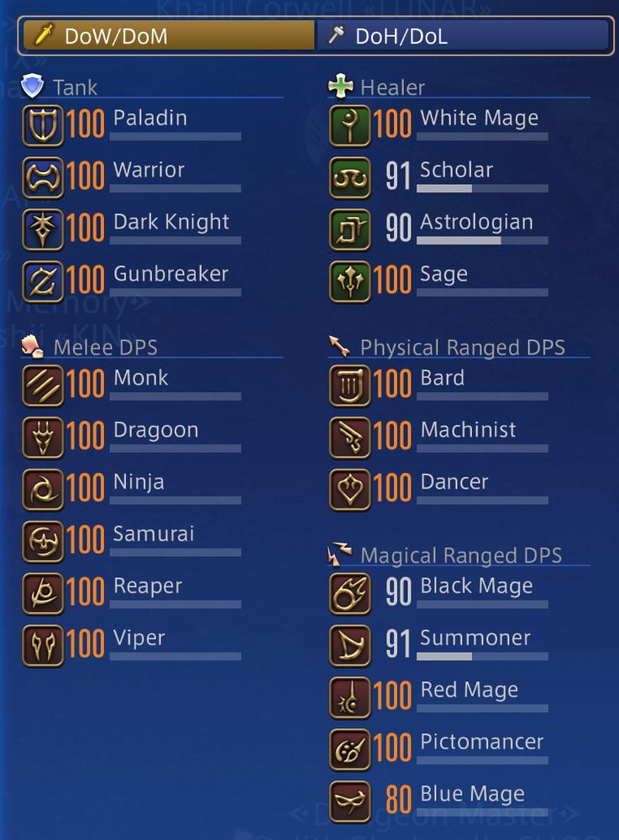
Task: Click the Healer role cross icon
Action: tap(340, 86)
